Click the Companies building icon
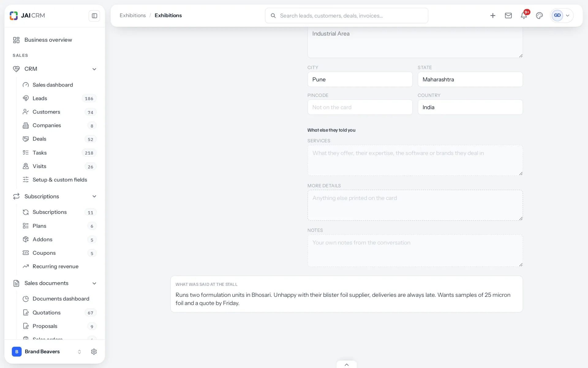The height and width of the screenshot is (368, 588). [26, 125]
